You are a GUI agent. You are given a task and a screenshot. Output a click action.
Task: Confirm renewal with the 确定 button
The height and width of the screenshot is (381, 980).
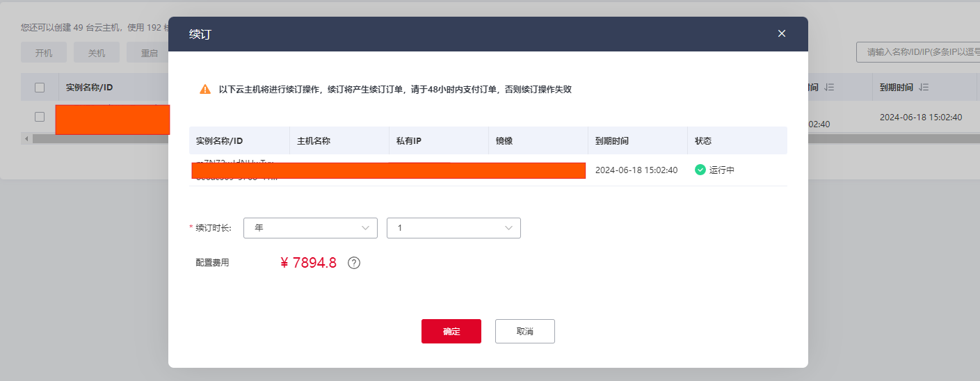(451, 332)
